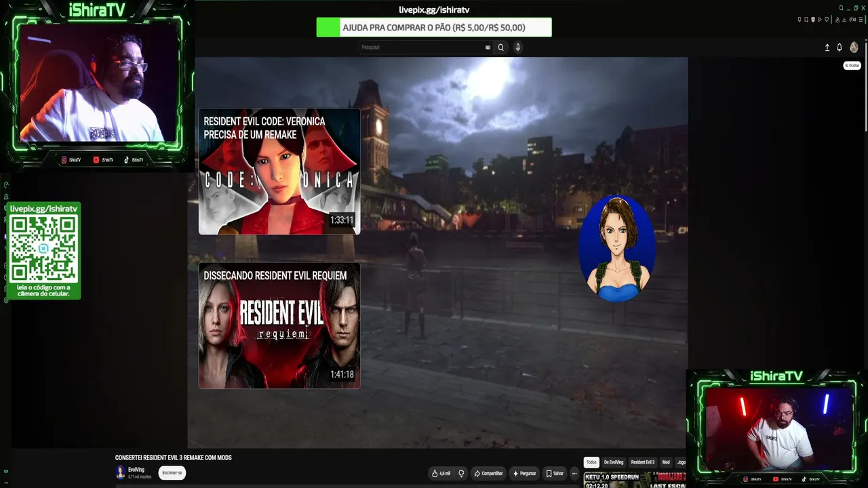Click the Ocultar hide button

click(852, 66)
